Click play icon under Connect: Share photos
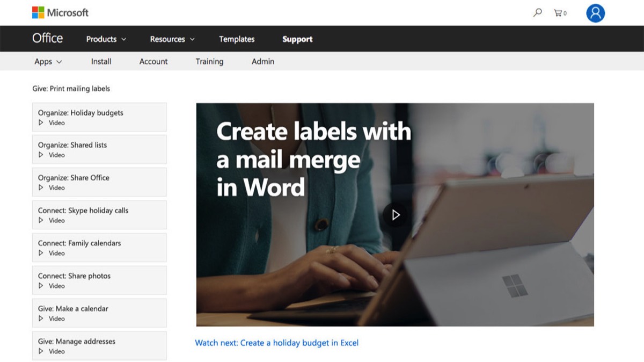The width and height of the screenshot is (644, 362). tap(41, 286)
